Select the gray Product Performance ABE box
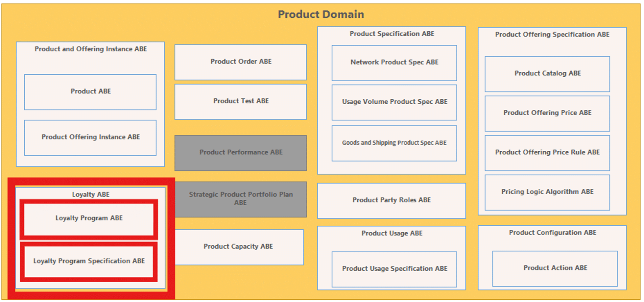Screen dimensions: 644x302 coord(241,153)
